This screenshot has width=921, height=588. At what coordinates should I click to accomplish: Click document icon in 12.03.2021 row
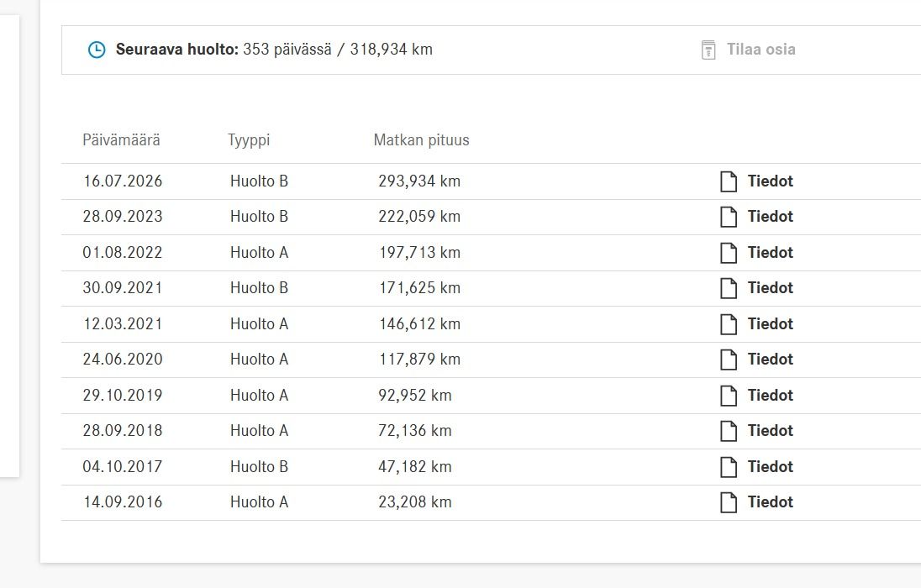click(x=729, y=324)
